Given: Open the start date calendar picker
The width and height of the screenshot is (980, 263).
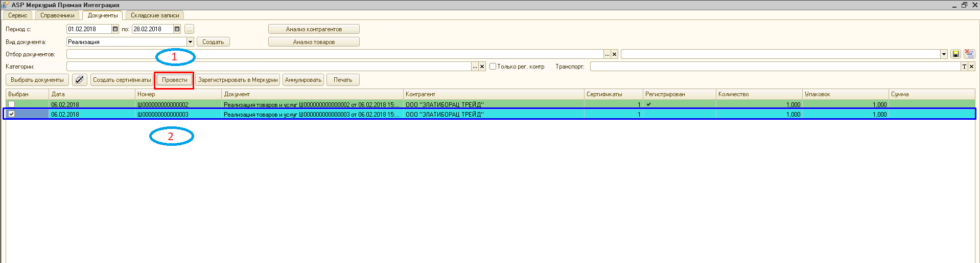Looking at the screenshot, I should click(x=115, y=29).
